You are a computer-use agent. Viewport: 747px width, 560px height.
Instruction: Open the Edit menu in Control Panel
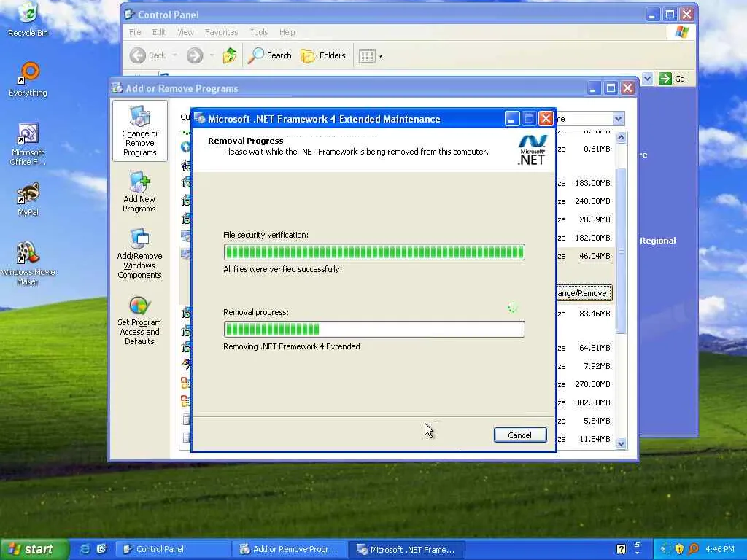coord(158,32)
